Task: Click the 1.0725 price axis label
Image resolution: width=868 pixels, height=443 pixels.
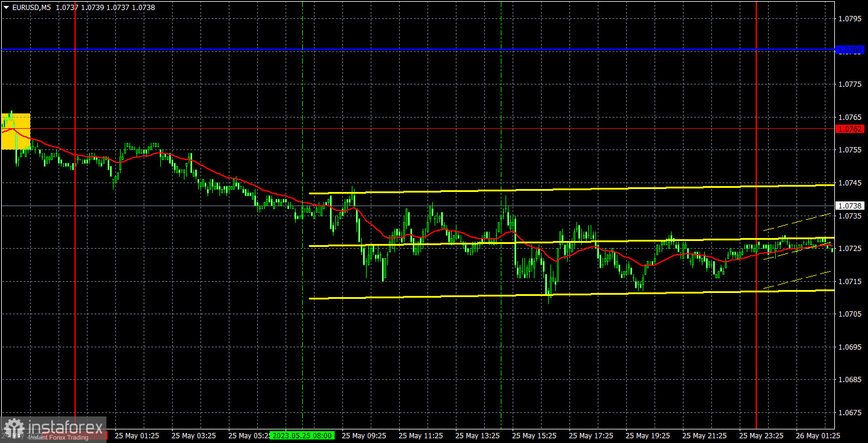Action: pos(850,249)
